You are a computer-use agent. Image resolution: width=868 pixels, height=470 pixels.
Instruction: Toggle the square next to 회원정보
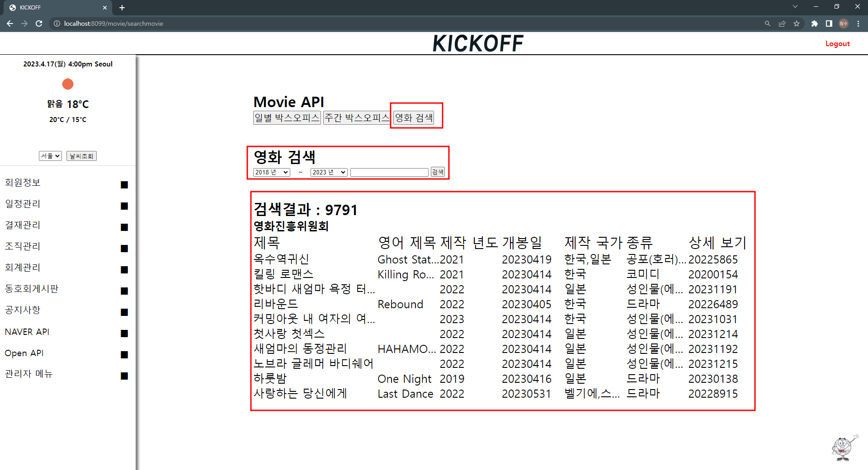(123, 185)
